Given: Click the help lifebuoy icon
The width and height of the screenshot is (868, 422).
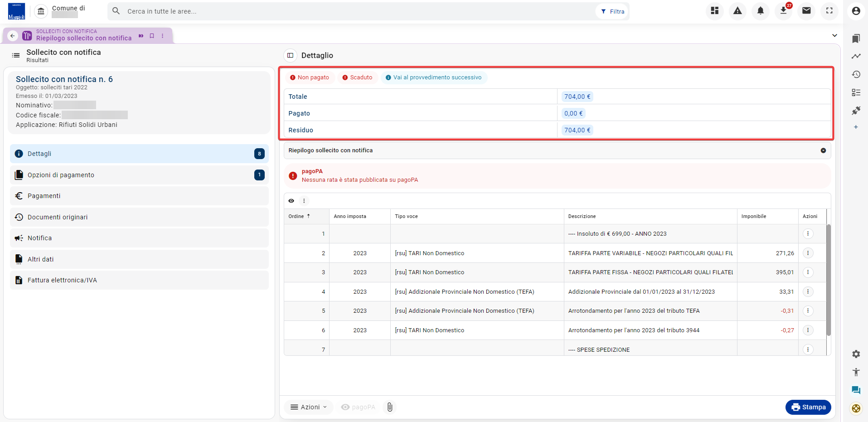Looking at the screenshot, I should click(856, 408).
